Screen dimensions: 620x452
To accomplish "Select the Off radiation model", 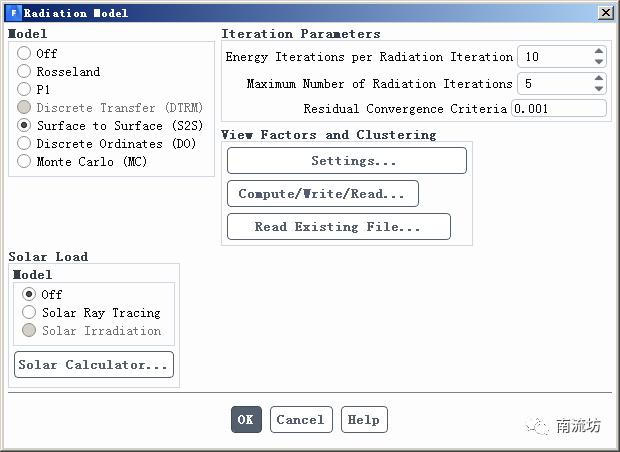I will tap(25, 54).
